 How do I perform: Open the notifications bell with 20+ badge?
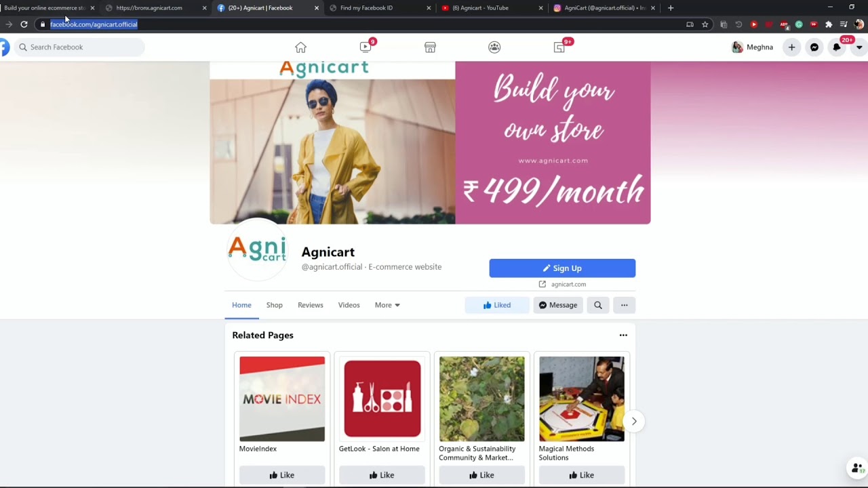click(837, 47)
